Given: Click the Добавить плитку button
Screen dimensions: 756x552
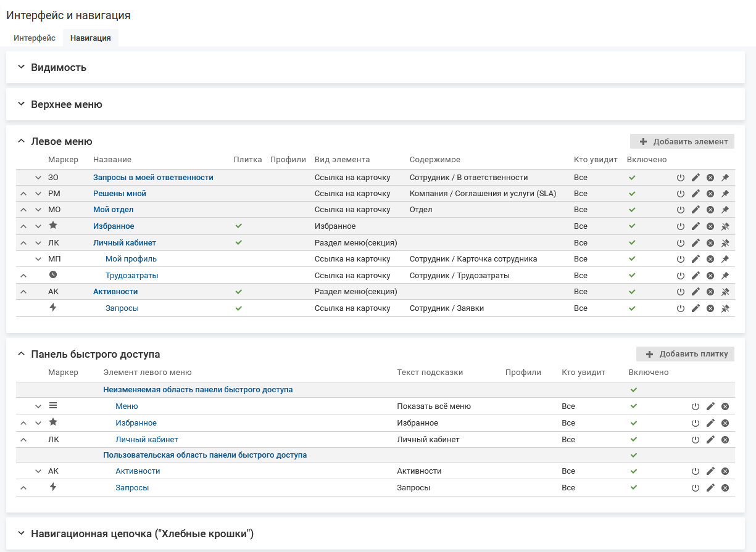Looking at the screenshot, I should pyautogui.click(x=685, y=354).
